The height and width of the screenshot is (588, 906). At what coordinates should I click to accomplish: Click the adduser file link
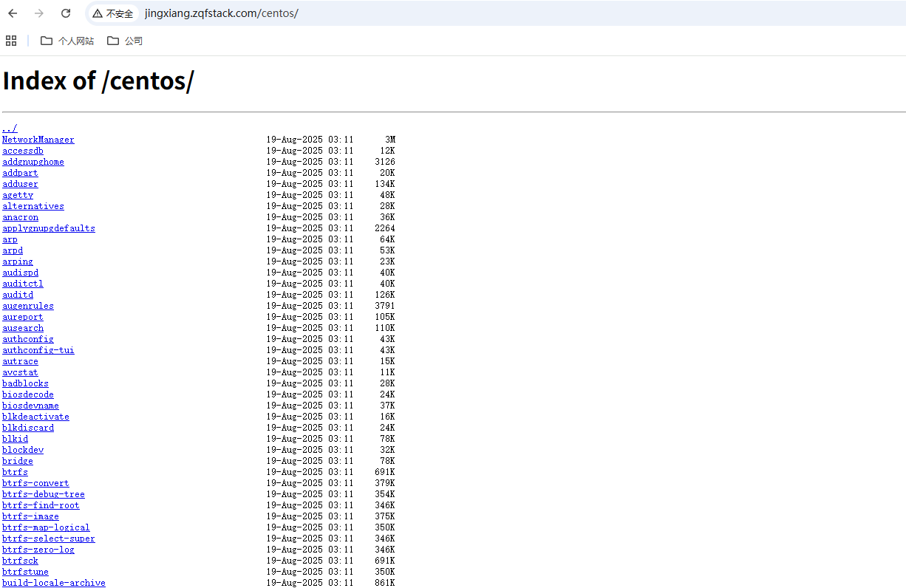pos(20,184)
